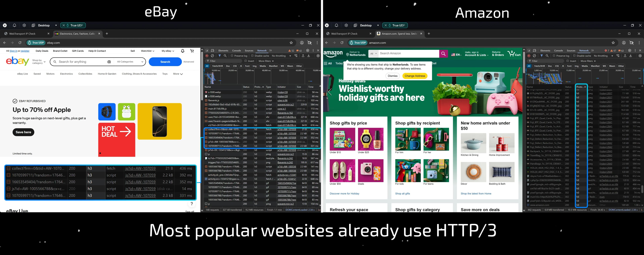Click into the Search Amazon input field

coord(408,53)
